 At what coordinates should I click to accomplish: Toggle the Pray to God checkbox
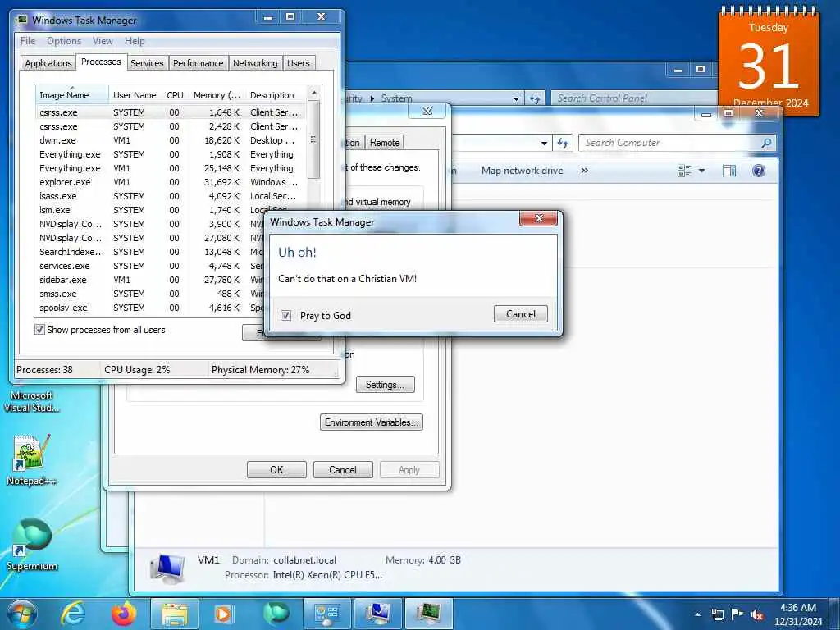[x=286, y=316]
